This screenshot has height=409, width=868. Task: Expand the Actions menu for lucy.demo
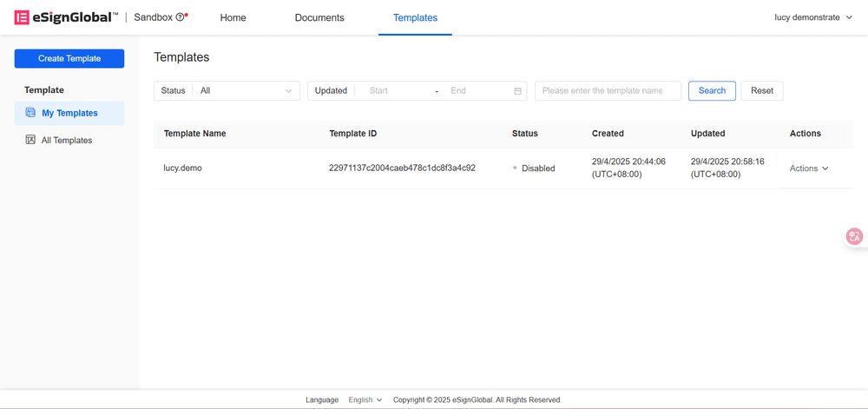pyautogui.click(x=808, y=168)
